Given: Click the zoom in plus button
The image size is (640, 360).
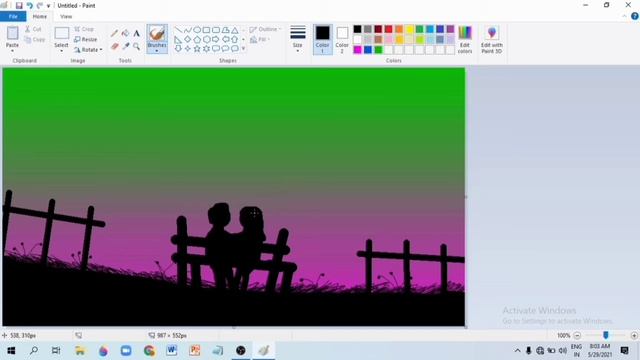Looking at the screenshot, I should [x=634, y=336].
